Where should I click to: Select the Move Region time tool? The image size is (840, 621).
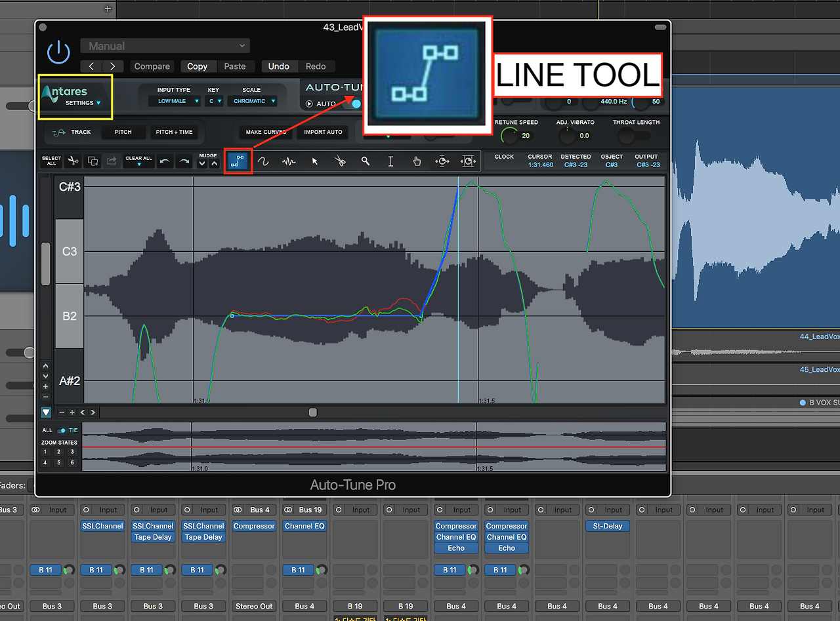[x=468, y=161]
